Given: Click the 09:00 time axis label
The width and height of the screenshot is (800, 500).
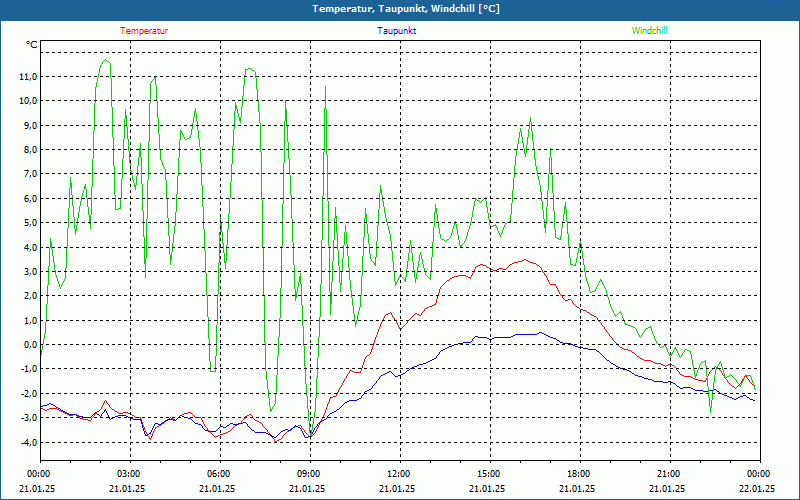Looking at the screenshot, I should coord(307,473).
